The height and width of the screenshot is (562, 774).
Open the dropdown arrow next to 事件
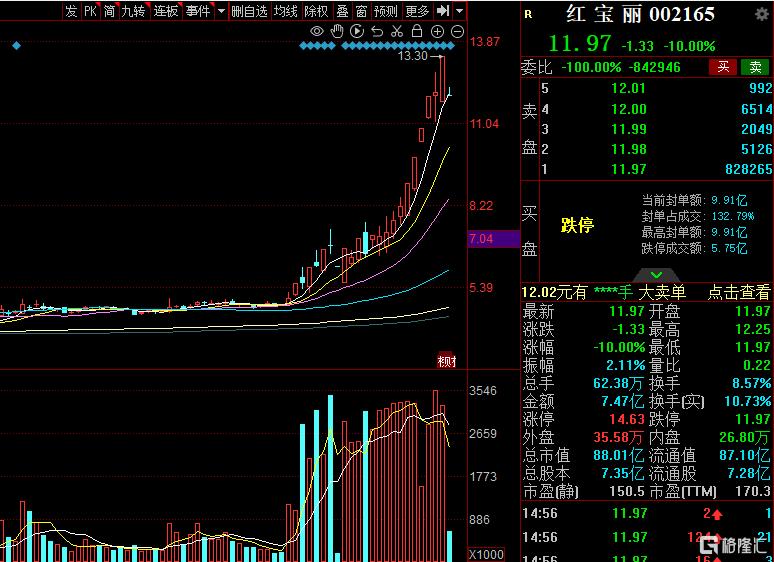pyautogui.click(x=221, y=11)
